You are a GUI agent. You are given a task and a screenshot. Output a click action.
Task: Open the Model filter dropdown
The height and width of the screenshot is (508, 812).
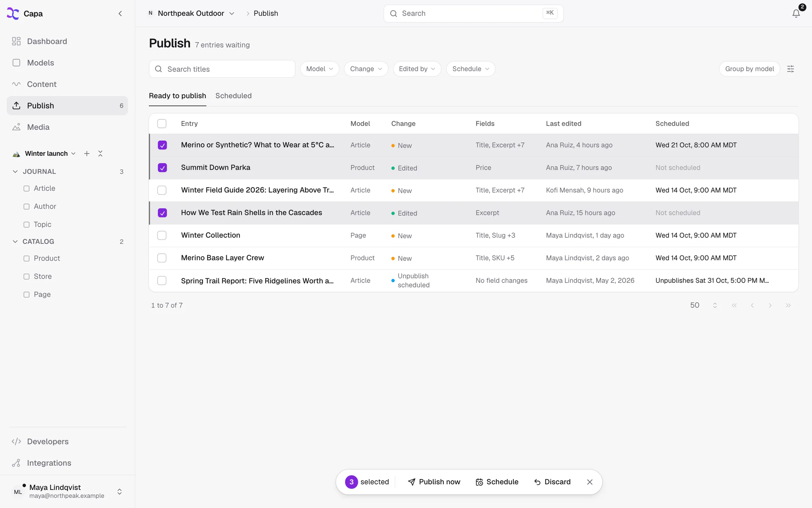tap(320, 69)
